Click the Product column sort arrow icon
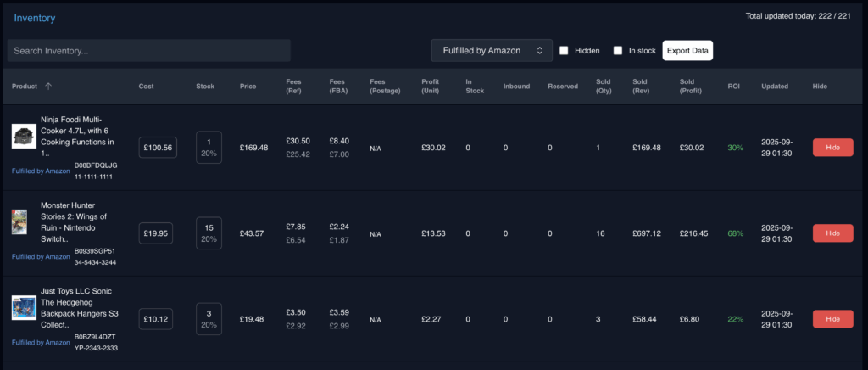Screen dimensions: 868x370 48,87
